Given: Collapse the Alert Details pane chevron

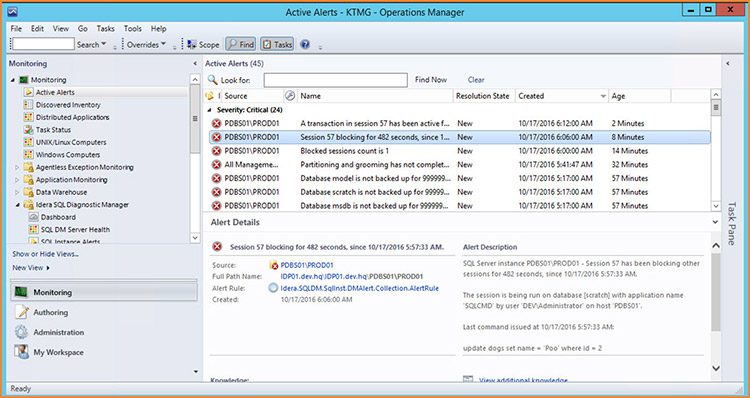Looking at the screenshot, I should click(715, 222).
